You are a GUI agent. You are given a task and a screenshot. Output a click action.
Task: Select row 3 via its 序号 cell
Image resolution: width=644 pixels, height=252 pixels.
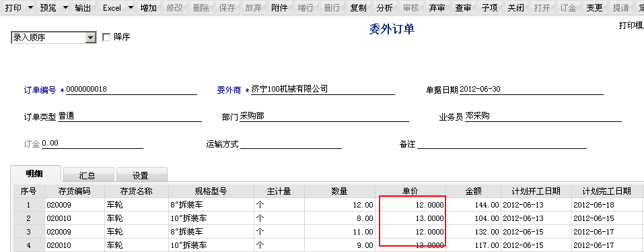point(29,231)
